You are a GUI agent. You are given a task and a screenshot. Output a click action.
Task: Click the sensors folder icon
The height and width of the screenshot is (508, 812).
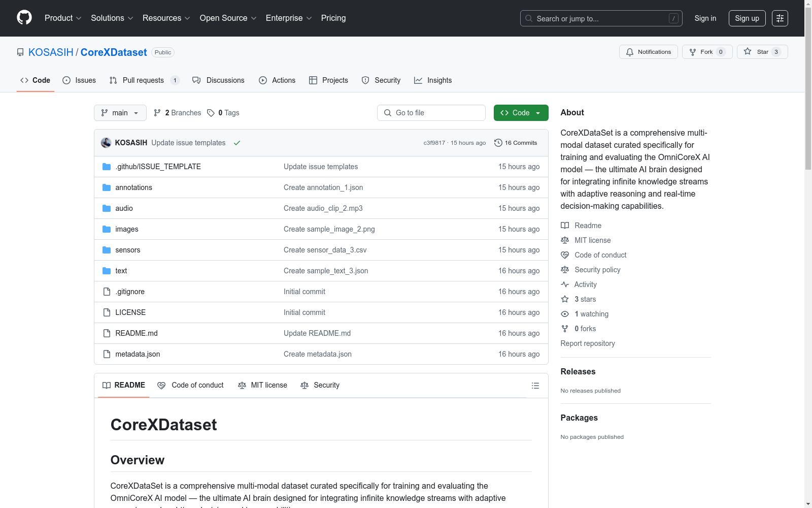[107, 250]
